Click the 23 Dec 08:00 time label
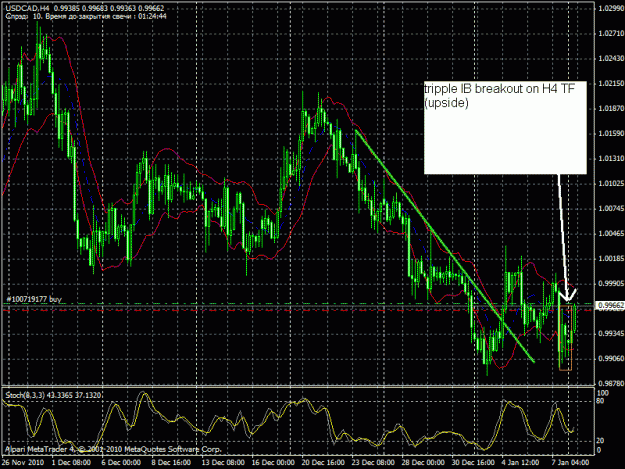Viewport: 625px width, 469px height. 373,463
